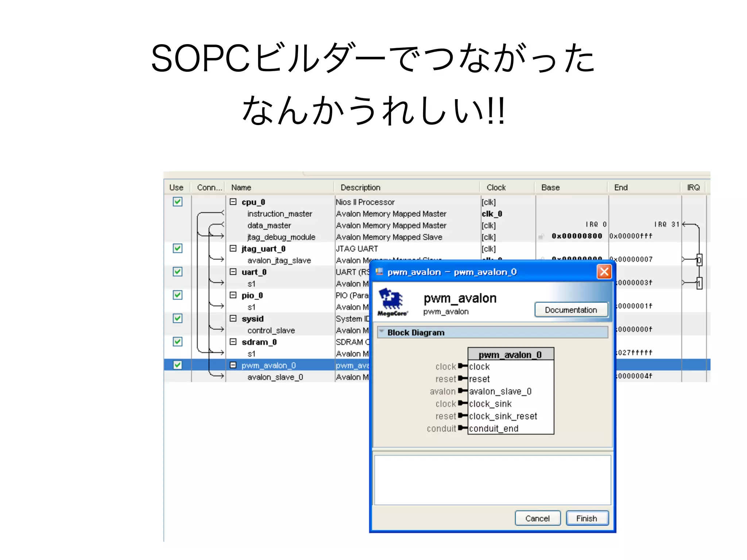Collapse the pwm_avalon_0 tree node
Image resolution: width=747 pixels, height=560 pixels.
(233, 365)
